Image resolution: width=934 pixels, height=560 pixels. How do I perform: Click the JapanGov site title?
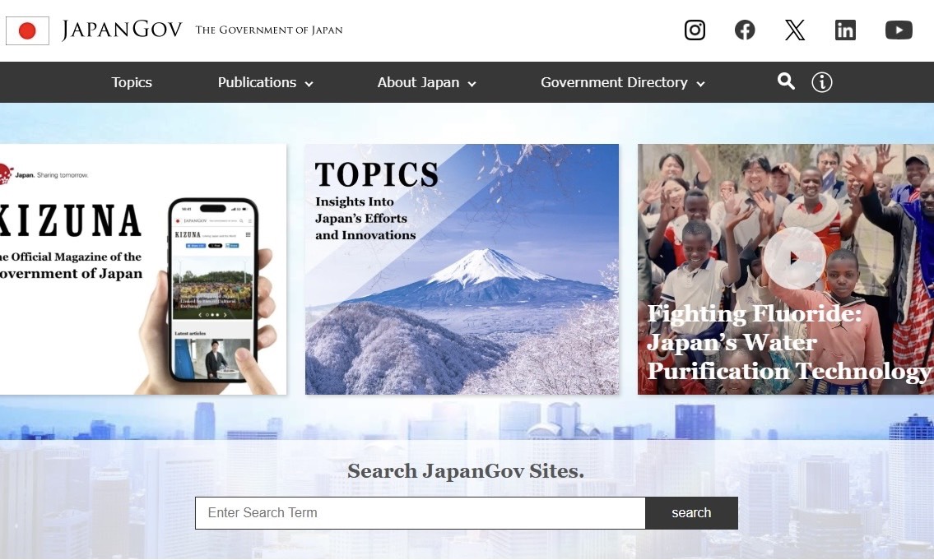tap(122, 30)
